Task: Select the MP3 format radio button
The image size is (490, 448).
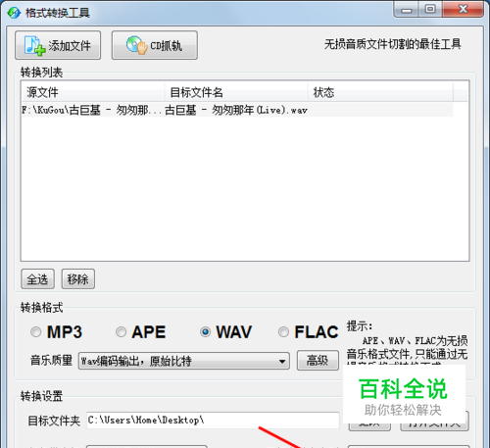Action: [35, 332]
